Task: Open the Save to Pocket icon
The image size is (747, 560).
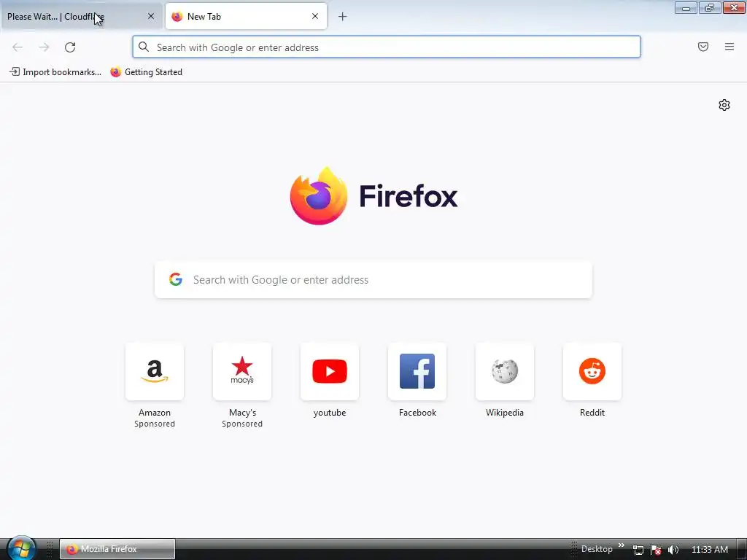Action: 703,47
